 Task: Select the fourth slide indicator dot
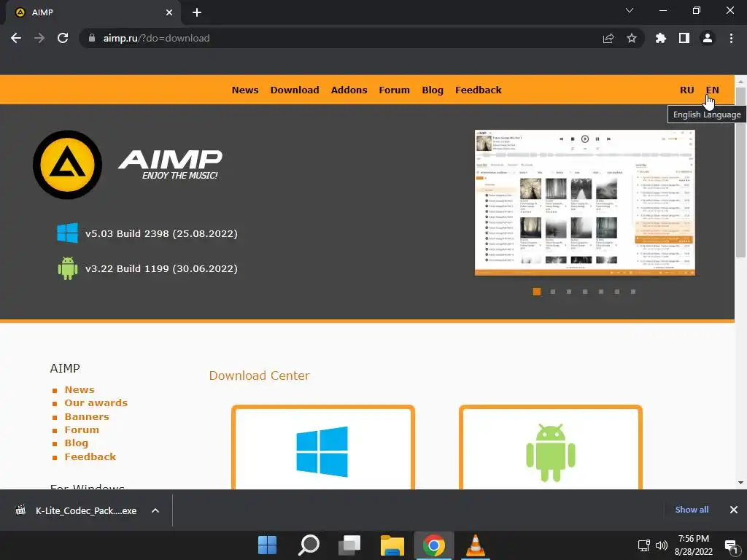(x=585, y=292)
